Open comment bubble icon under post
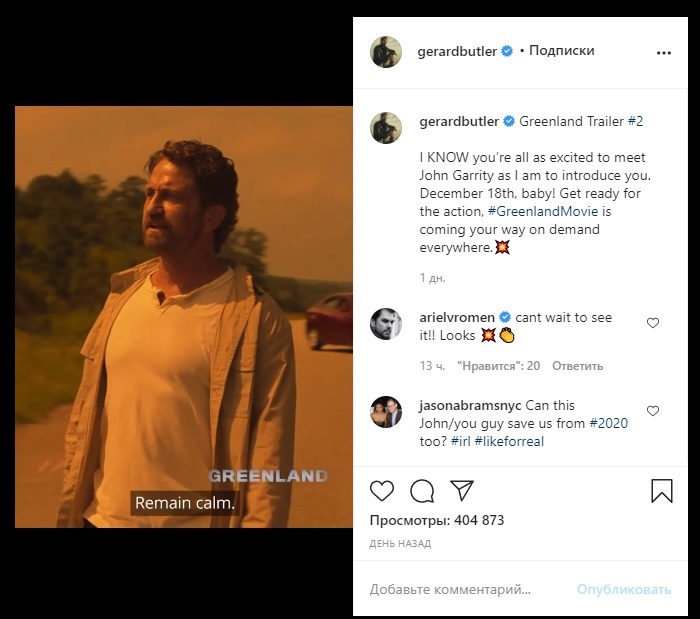 pyautogui.click(x=422, y=490)
